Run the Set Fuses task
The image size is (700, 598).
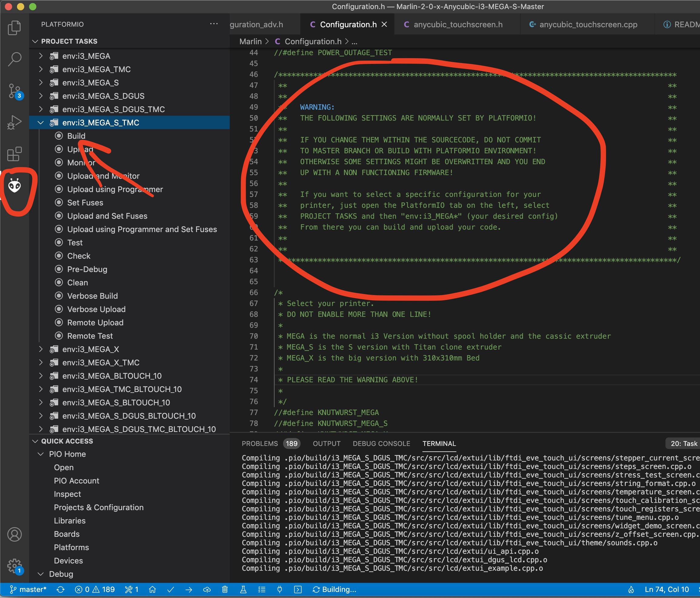[85, 203]
